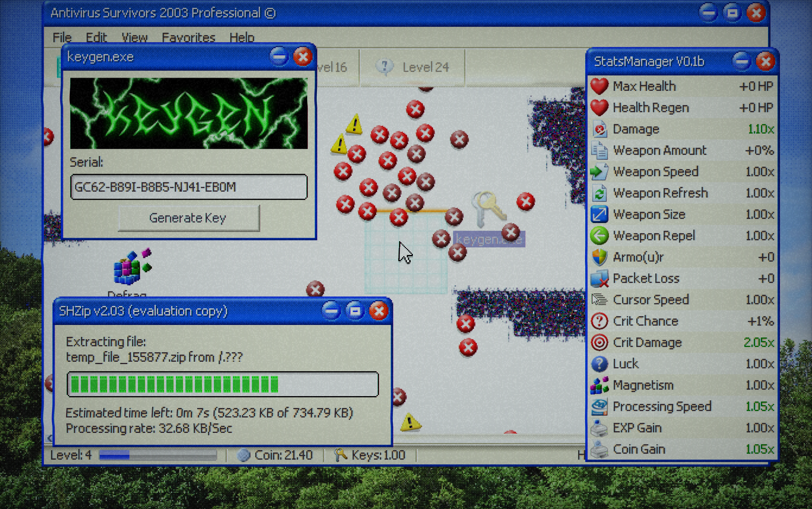The height and width of the screenshot is (509, 812).
Task: Open the Favorites menu
Action: (188, 37)
